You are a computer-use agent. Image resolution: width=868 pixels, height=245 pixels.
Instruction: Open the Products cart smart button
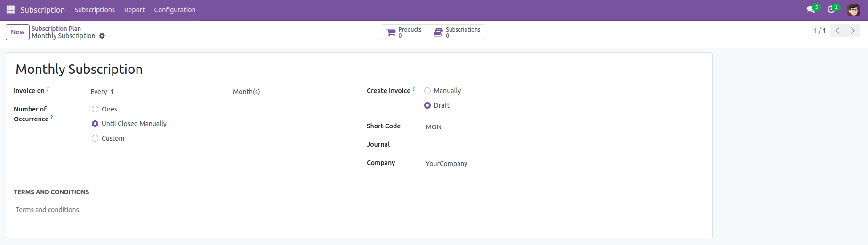[x=405, y=32]
